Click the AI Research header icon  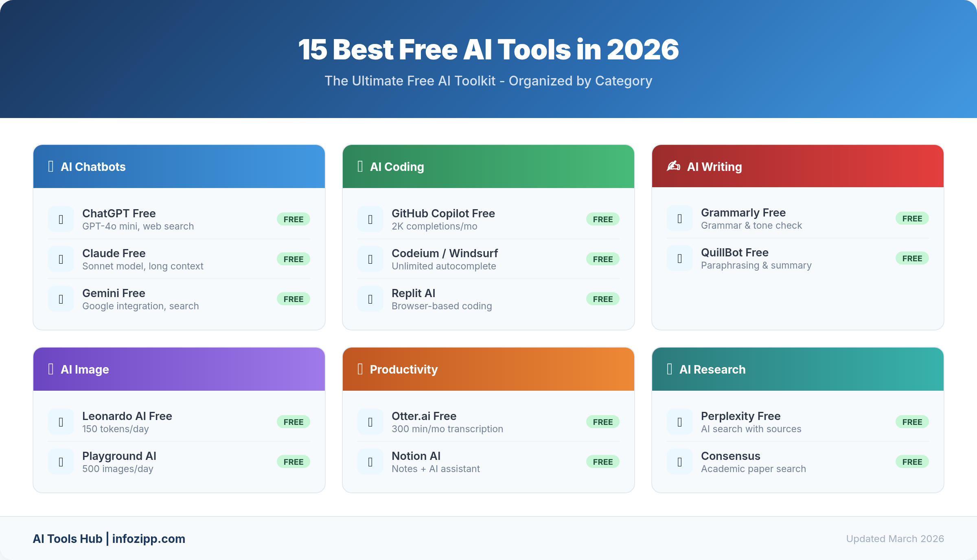tap(669, 369)
